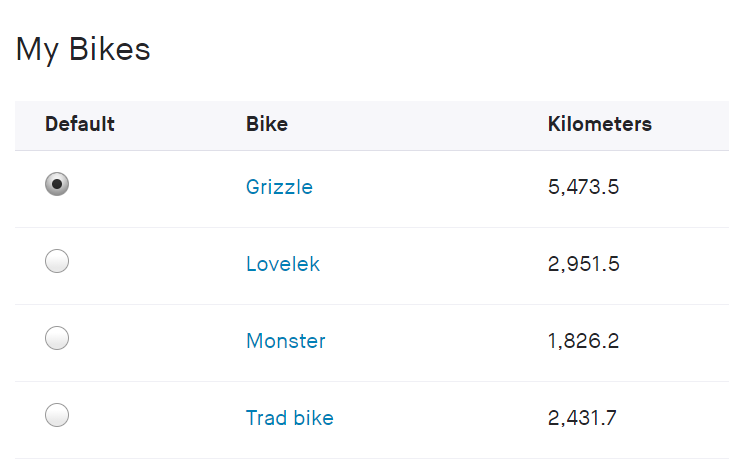
Task: Open the Grizzle bike link
Action: pos(279,187)
